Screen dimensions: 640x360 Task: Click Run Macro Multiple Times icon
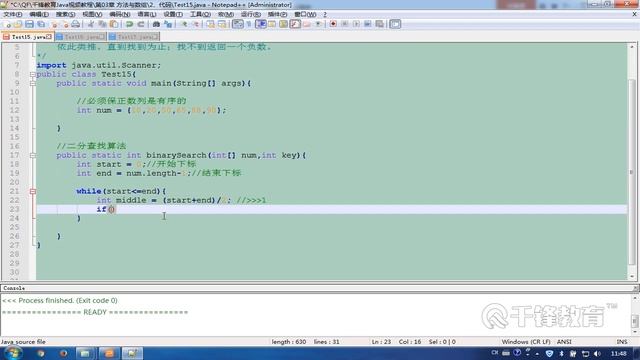click(x=367, y=24)
